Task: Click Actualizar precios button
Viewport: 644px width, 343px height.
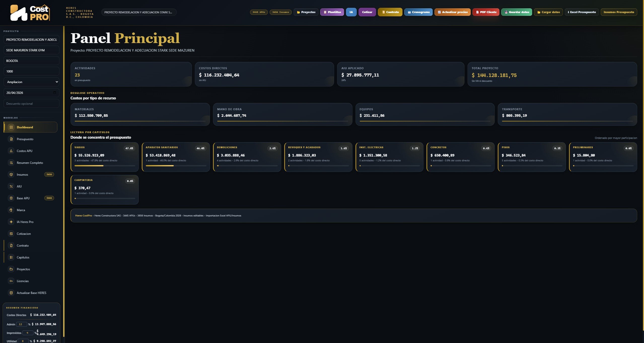Action: click(x=452, y=12)
